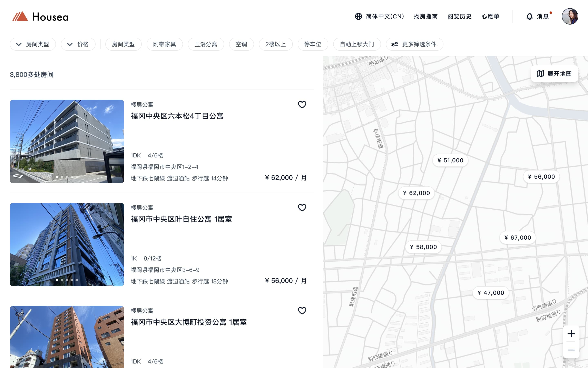Select the ¥ 67,000 map price marker
The image size is (588, 368).
pos(518,238)
